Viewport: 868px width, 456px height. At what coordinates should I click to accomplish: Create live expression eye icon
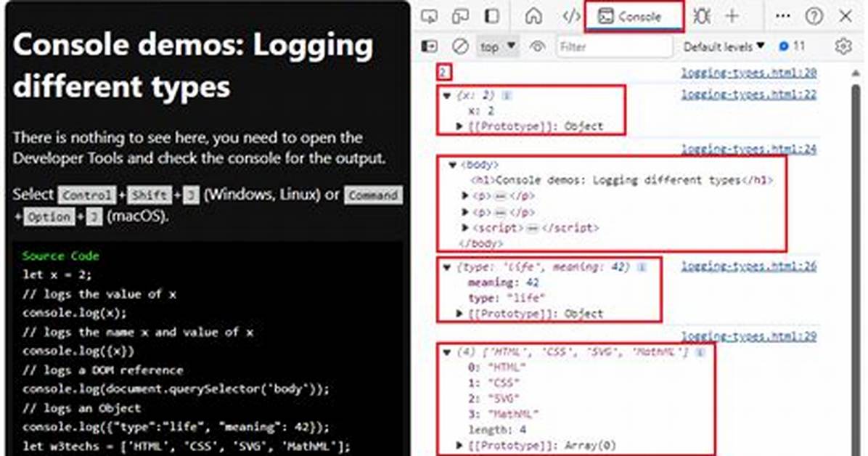pos(537,46)
